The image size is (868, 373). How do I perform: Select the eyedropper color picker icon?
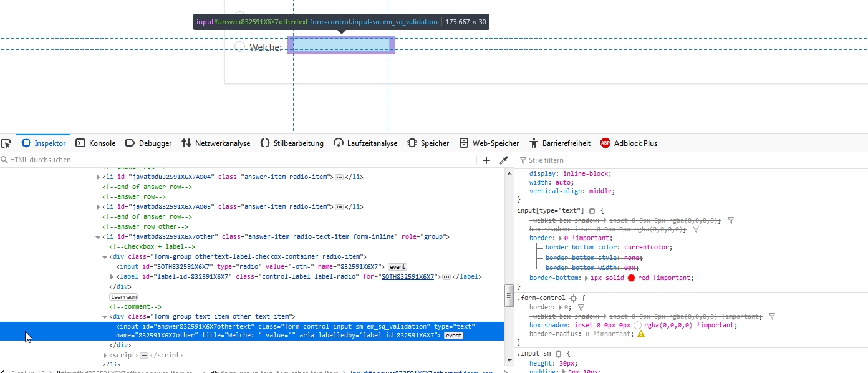[x=504, y=160]
